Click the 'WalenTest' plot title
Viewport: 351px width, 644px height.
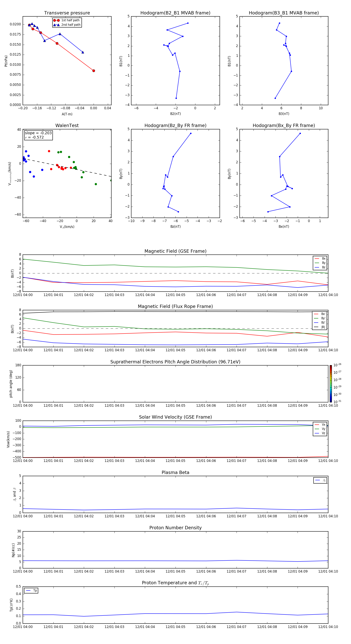[67, 125]
